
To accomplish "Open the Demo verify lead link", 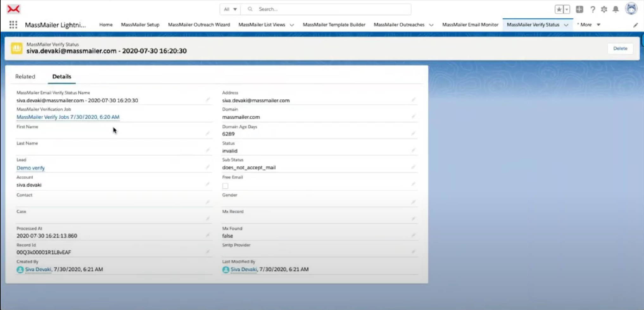I will click(x=30, y=168).
